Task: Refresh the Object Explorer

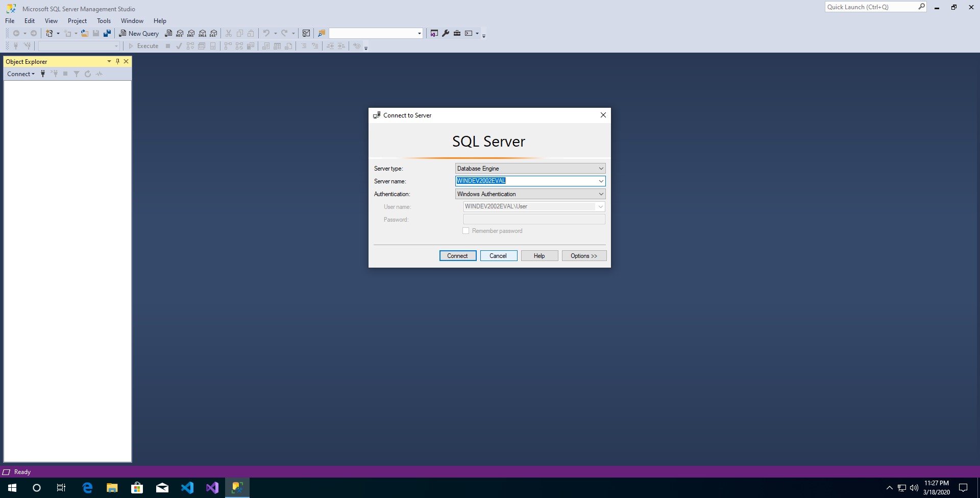Action: point(87,74)
